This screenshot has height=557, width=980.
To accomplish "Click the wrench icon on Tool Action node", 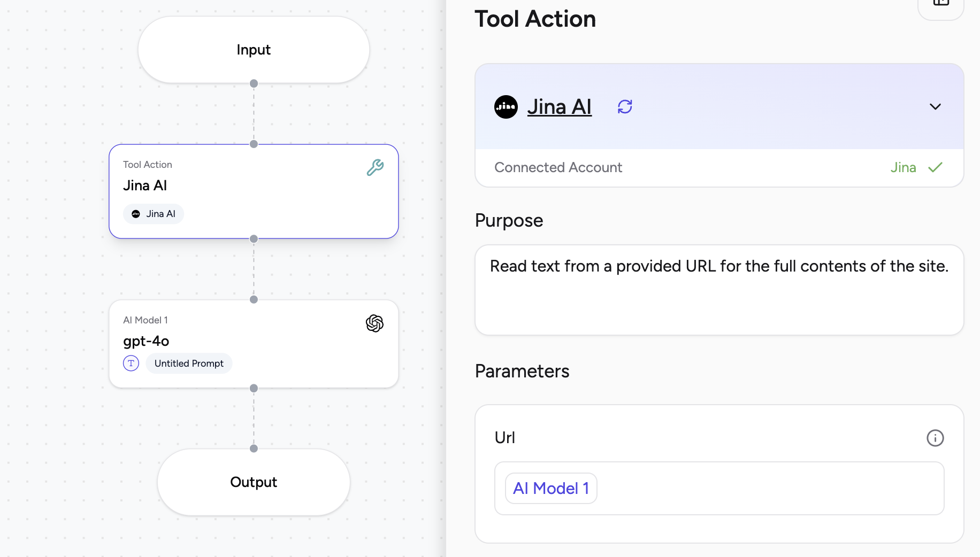I will (x=375, y=167).
